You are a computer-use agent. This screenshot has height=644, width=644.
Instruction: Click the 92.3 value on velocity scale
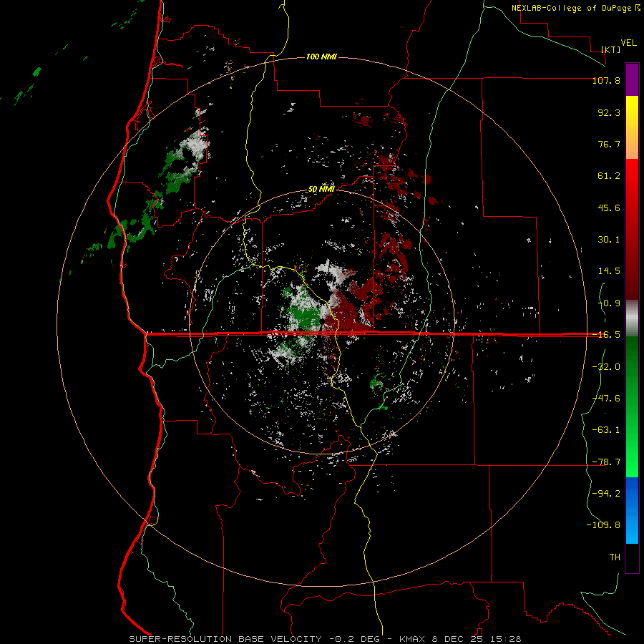609,112
